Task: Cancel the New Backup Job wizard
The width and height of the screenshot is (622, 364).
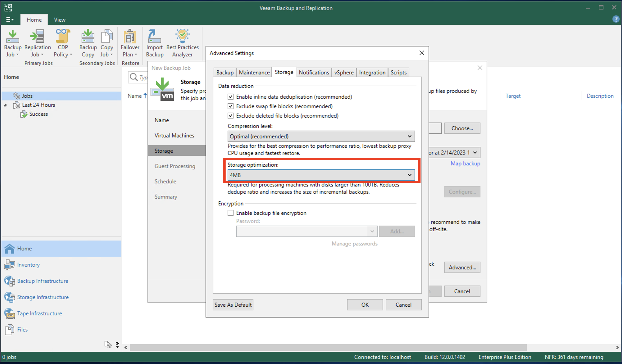Action: click(462, 291)
